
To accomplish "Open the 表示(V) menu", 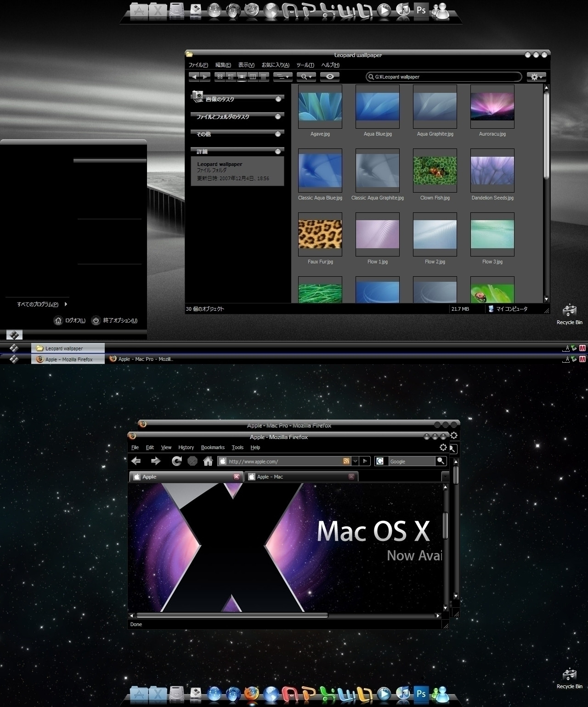I will (x=246, y=65).
